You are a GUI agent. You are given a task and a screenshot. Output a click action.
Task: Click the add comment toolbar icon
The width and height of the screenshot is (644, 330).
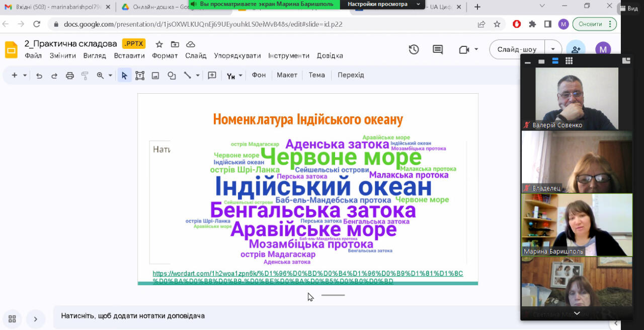coord(212,75)
